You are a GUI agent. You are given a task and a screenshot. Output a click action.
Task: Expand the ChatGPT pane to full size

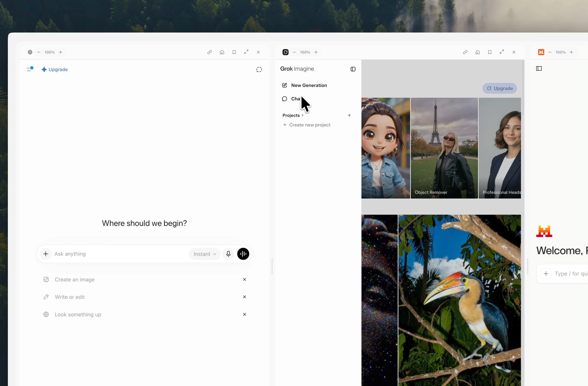(246, 52)
